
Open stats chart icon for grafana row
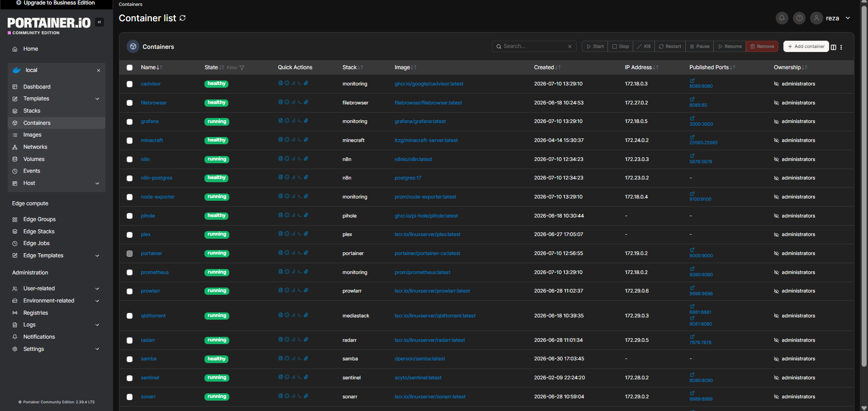click(293, 121)
